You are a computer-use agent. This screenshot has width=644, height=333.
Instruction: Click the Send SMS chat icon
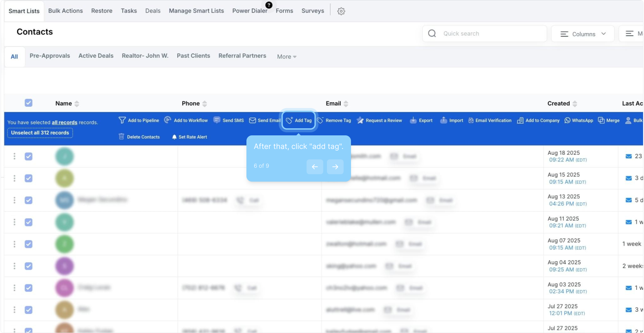coord(217,120)
